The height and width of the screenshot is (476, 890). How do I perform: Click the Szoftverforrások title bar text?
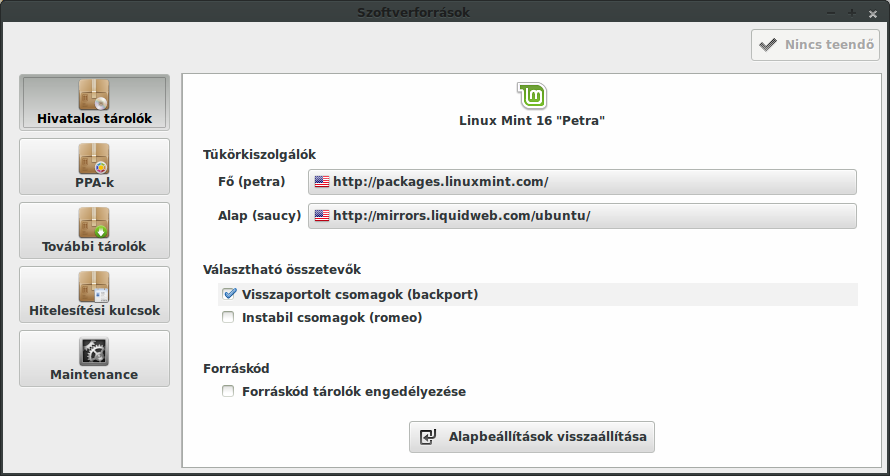(414, 12)
